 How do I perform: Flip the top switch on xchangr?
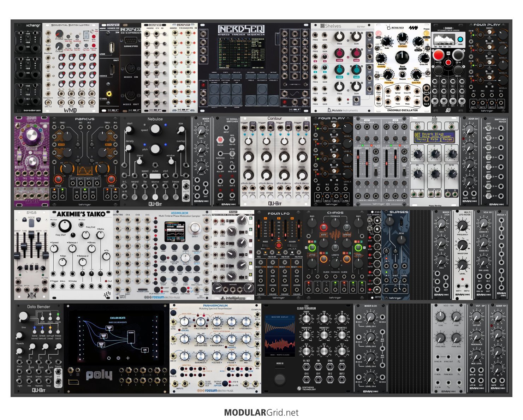(28, 37)
